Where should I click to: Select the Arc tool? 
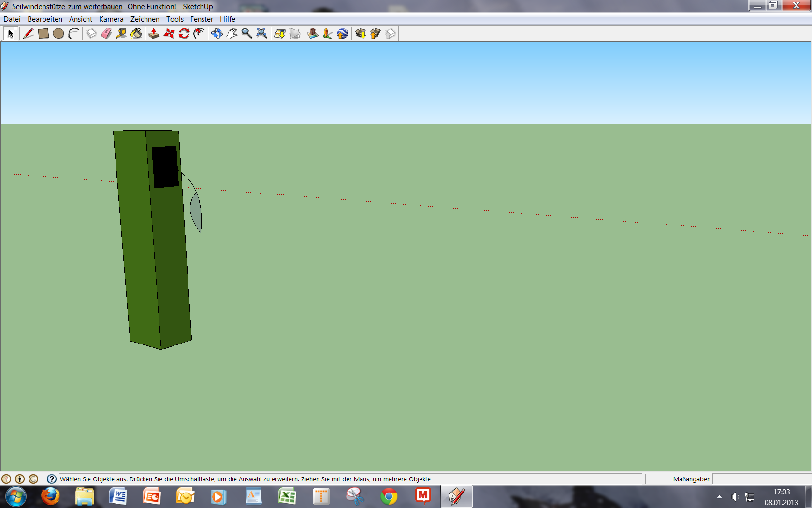coord(73,33)
